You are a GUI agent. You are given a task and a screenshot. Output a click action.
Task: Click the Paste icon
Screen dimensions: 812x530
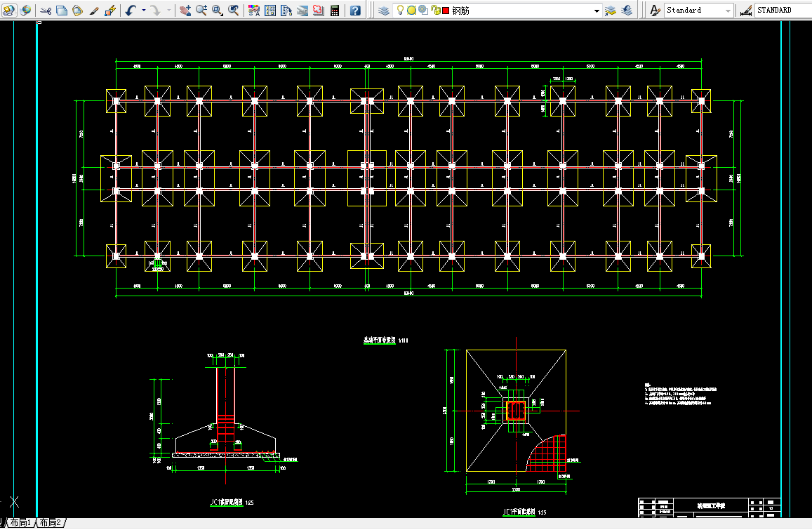click(78, 10)
